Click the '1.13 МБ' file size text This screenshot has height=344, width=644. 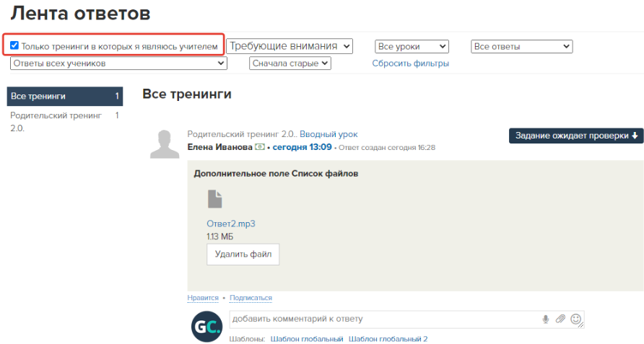[x=219, y=237]
